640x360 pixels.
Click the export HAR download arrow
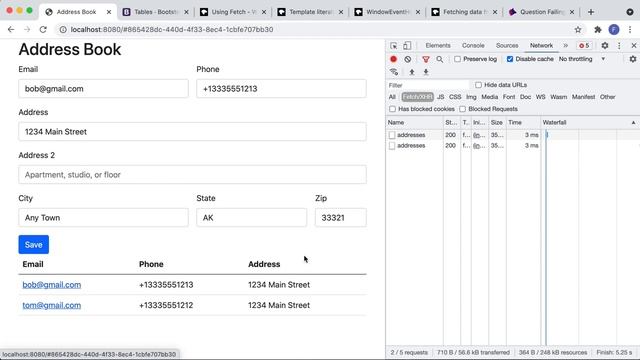(426, 72)
